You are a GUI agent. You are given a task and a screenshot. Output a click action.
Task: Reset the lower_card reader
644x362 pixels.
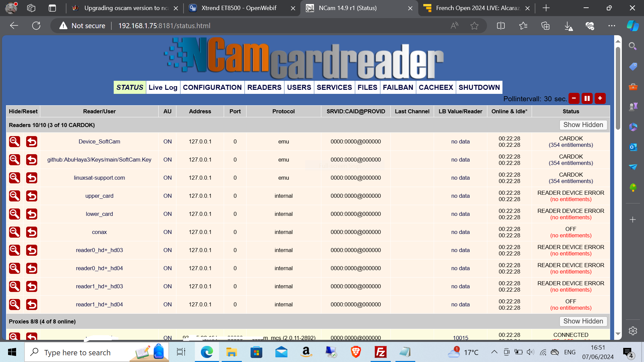(x=32, y=214)
